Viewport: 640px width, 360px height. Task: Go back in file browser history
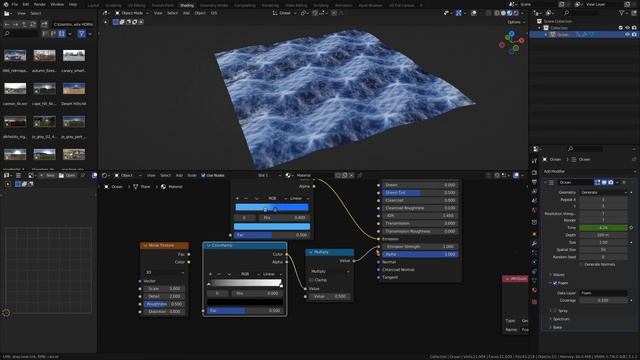(x=7, y=24)
